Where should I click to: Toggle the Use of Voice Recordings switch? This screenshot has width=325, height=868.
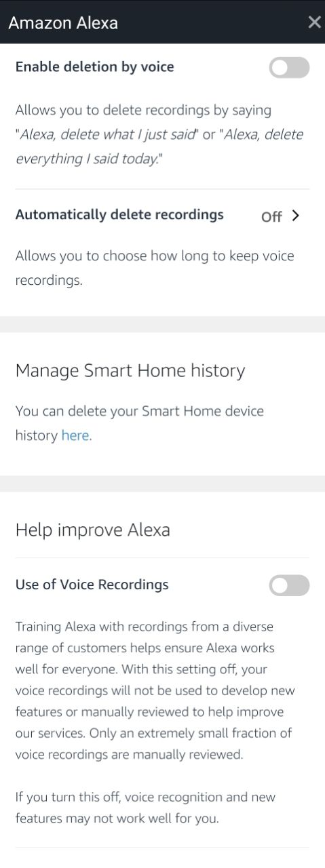coord(289,585)
